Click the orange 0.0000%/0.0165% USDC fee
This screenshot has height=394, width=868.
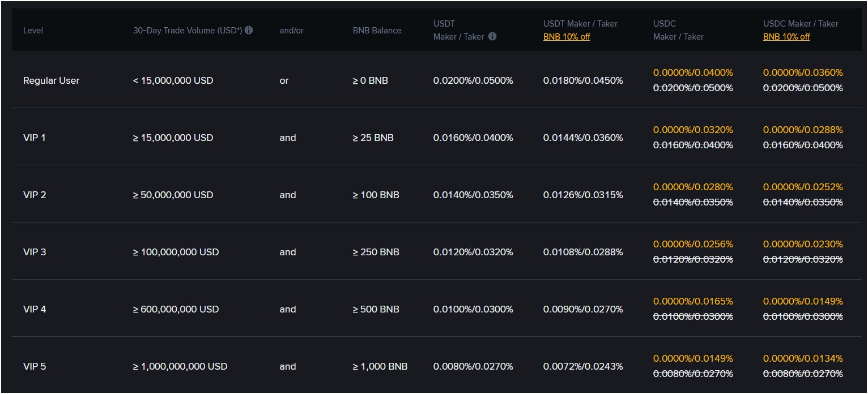pyautogui.click(x=693, y=301)
